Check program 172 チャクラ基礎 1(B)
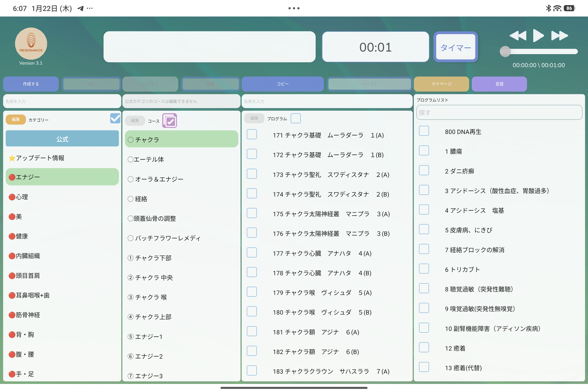Screen dimensions: 588x392 (x=252, y=154)
